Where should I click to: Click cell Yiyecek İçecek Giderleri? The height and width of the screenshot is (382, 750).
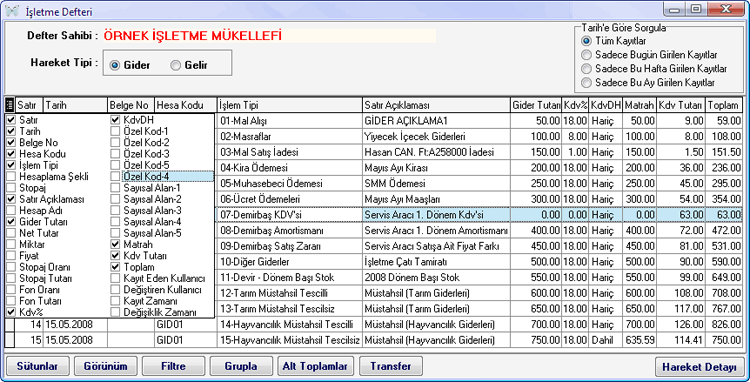[x=436, y=137]
